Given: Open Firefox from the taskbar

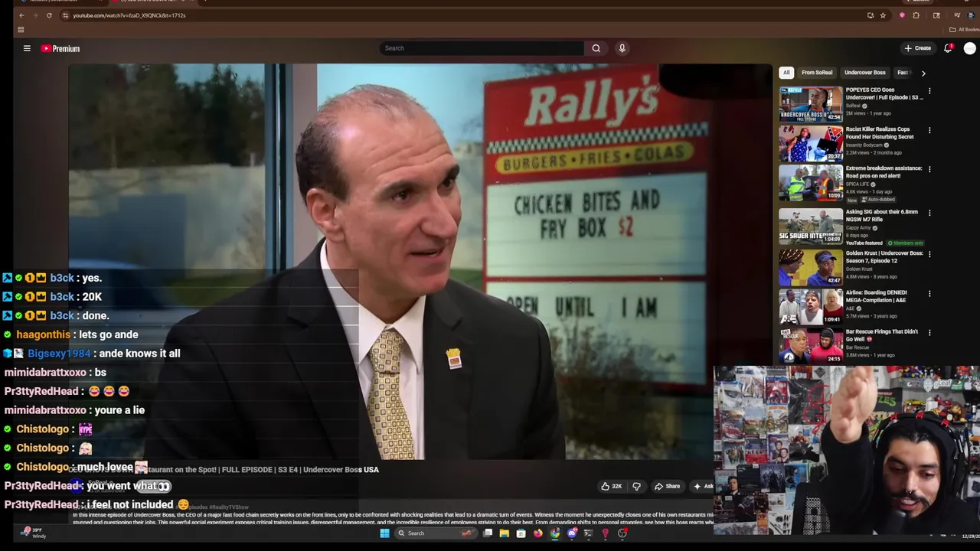Looking at the screenshot, I should click(x=538, y=533).
